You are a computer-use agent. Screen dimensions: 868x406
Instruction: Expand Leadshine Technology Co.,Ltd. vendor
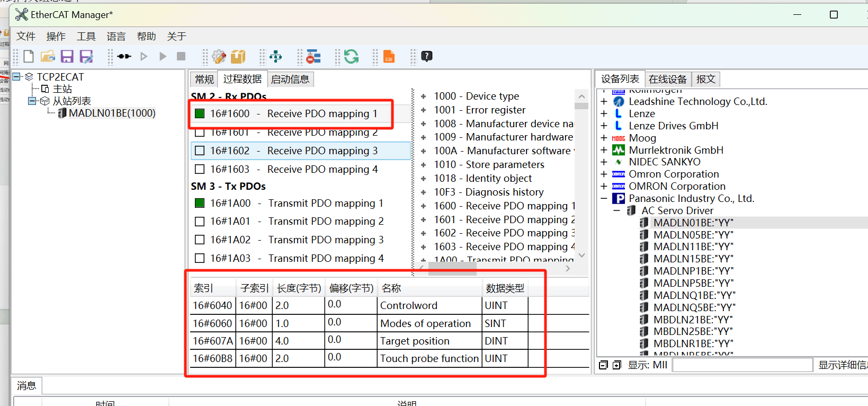point(604,101)
